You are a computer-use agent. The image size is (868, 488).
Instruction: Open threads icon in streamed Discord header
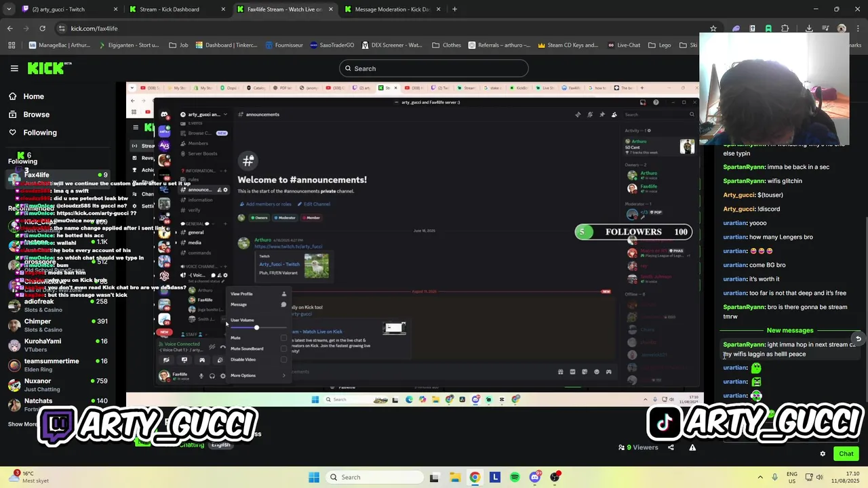[578, 115]
